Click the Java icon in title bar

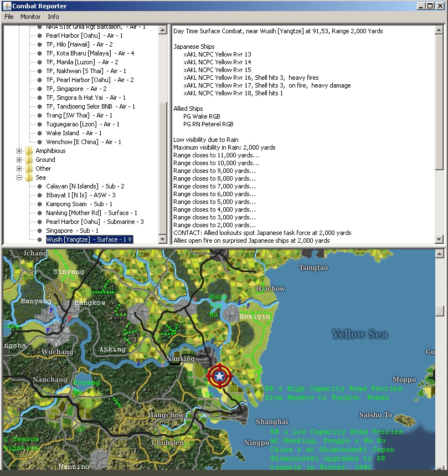[6, 6]
